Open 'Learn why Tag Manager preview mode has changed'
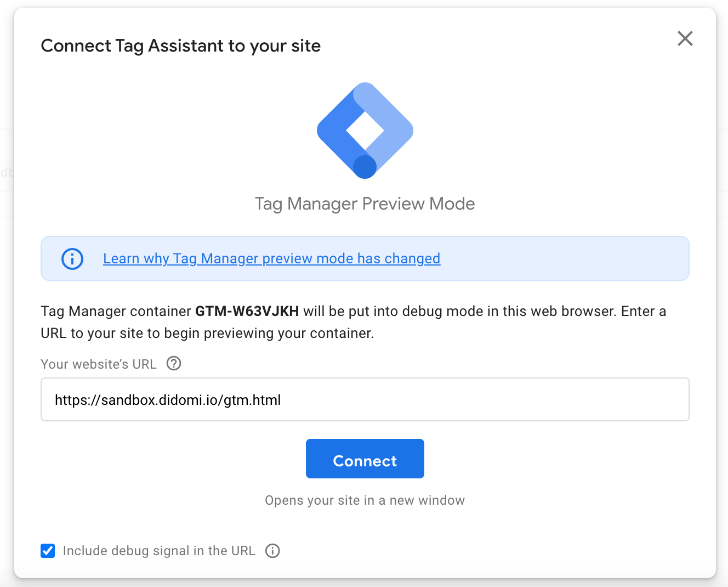 [x=271, y=258]
